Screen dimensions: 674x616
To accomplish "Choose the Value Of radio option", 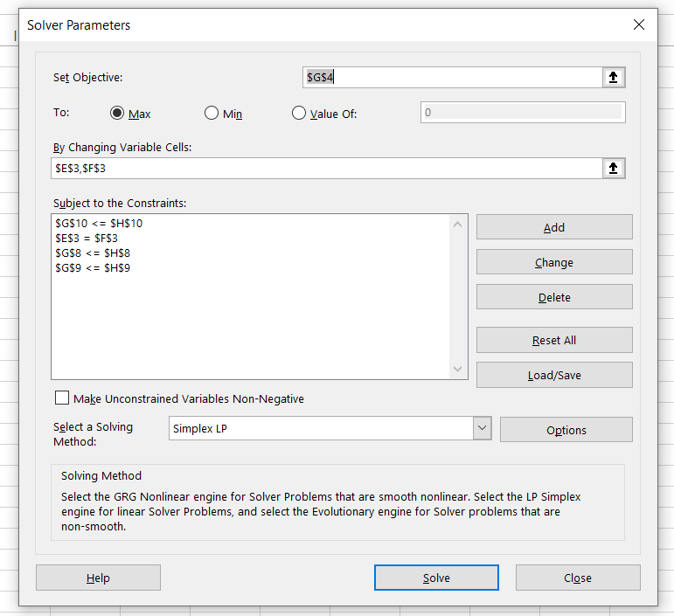I will click(x=299, y=114).
